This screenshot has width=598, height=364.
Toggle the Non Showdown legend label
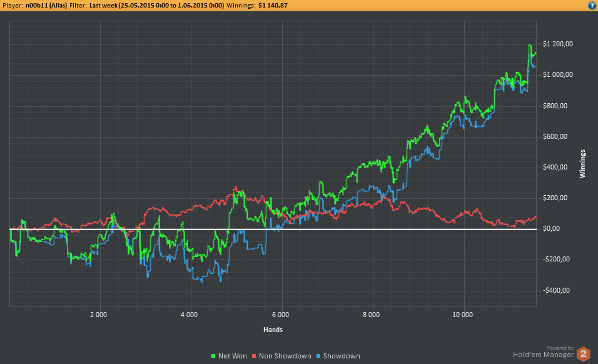[x=285, y=356]
